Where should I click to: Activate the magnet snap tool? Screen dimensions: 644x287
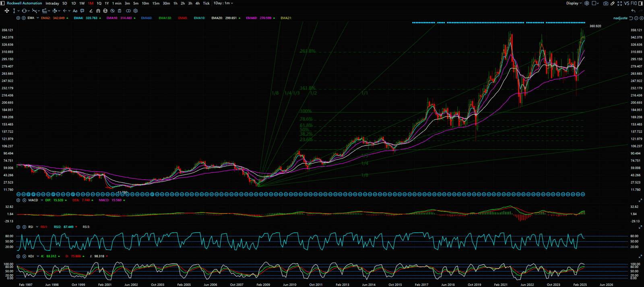(x=98, y=11)
